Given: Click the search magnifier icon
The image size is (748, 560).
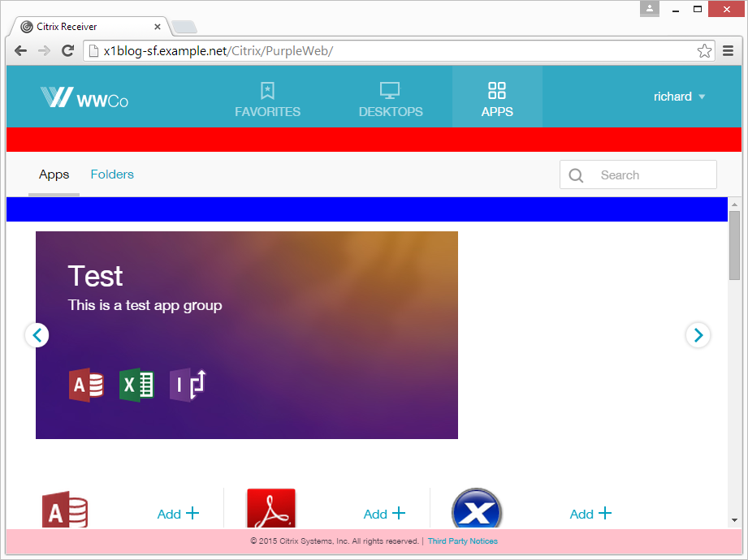Looking at the screenshot, I should click(576, 175).
